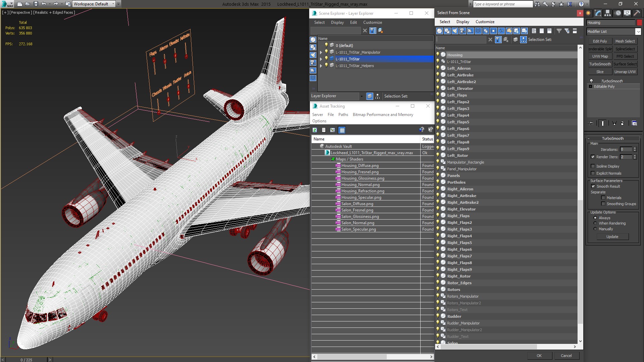This screenshot has width=644, height=362.
Task: Toggle Display Geometry filter in Select From Scene
Action: [x=439, y=31]
